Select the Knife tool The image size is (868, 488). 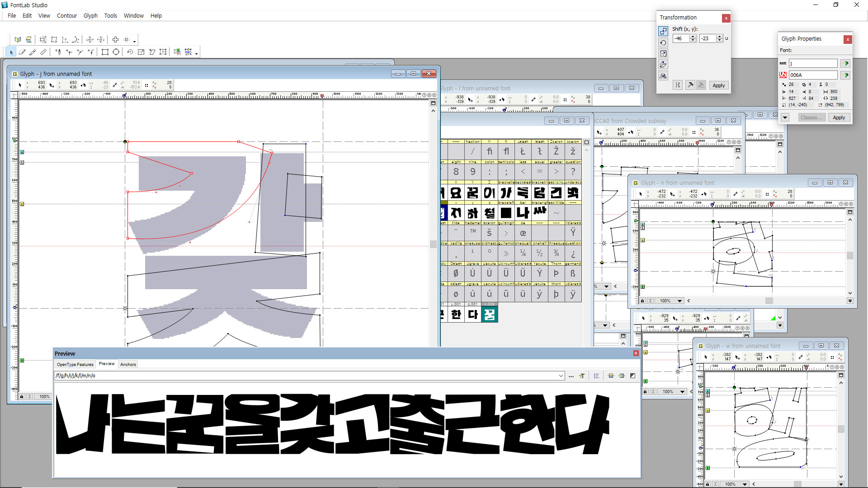33,52
